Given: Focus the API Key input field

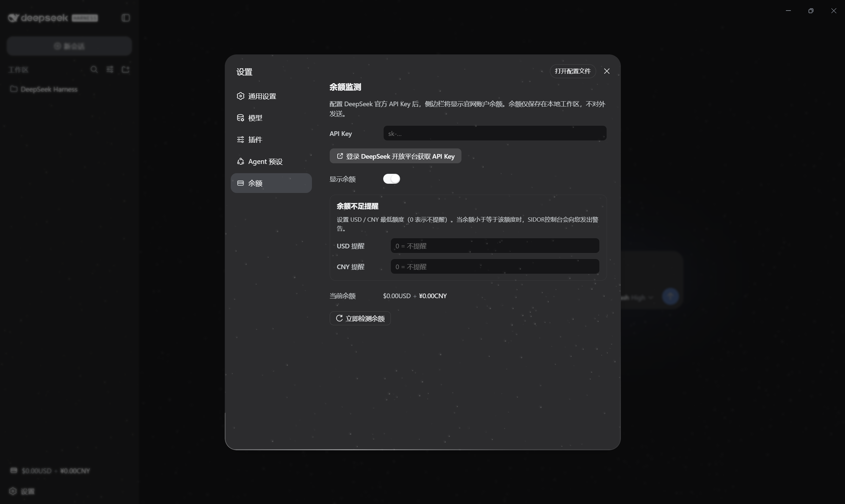Looking at the screenshot, I should coord(495,133).
